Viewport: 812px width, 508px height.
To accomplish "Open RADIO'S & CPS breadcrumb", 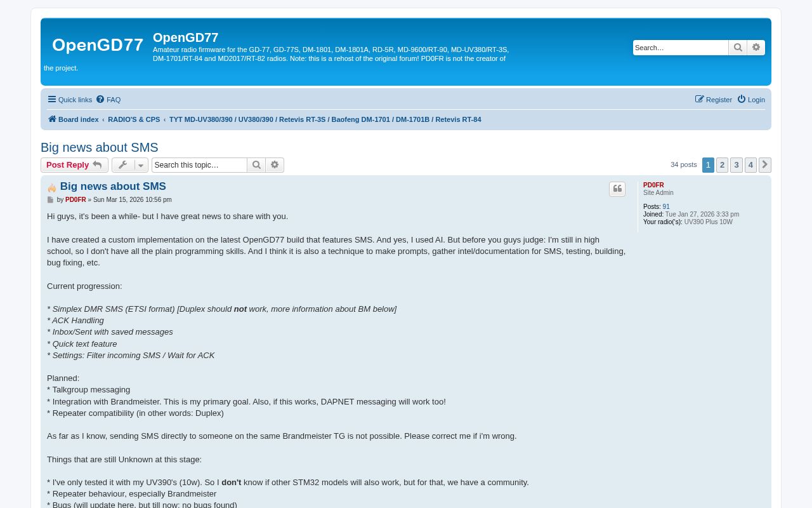I will click(x=134, y=119).
